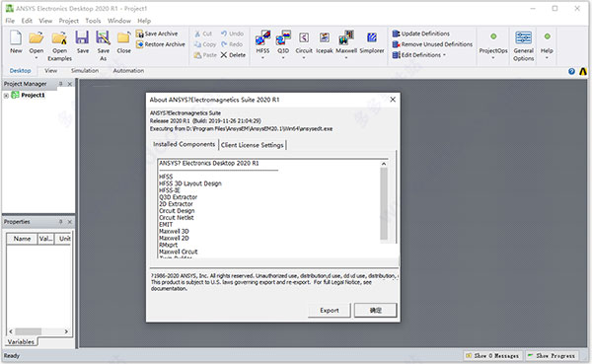Image resolution: width=592 pixels, height=364 pixels.
Task: Expand the Circuit dropdown arrow
Action: tap(304, 58)
